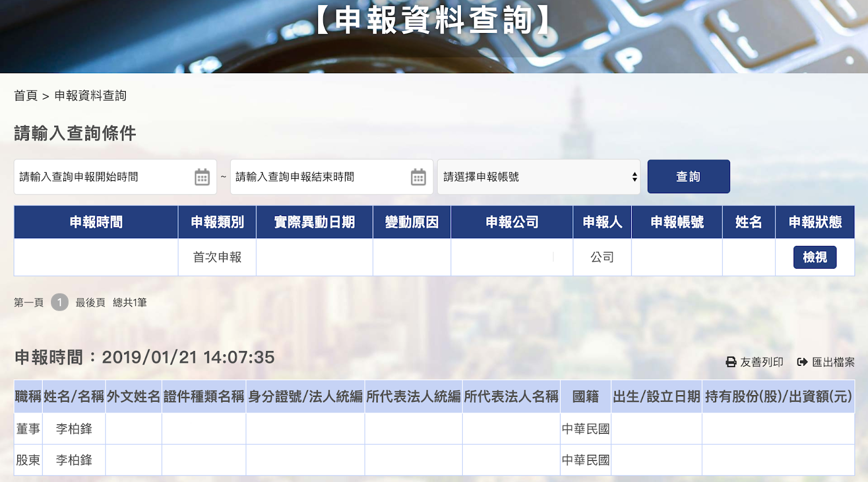
Task: Open the start date calendar picker icon
Action: [x=202, y=177]
